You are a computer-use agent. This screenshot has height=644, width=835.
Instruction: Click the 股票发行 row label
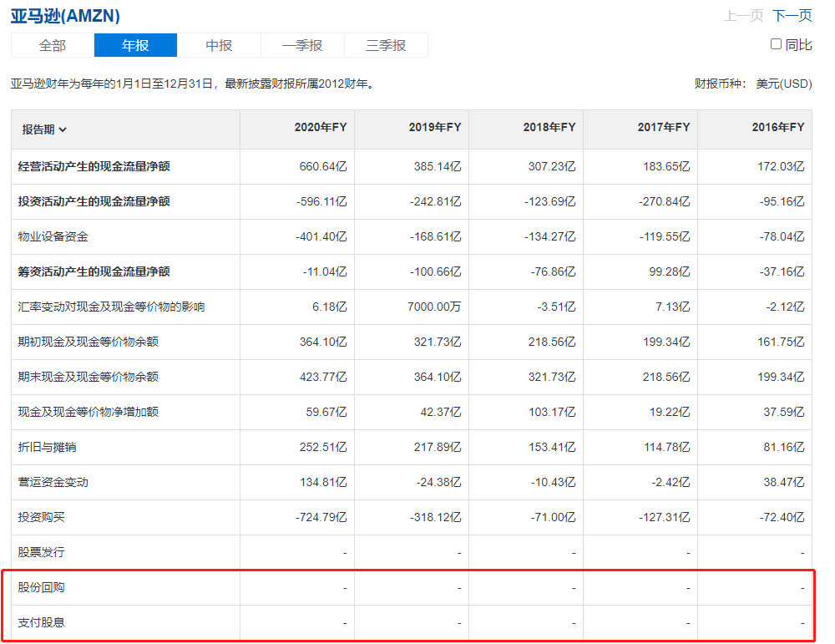[x=41, y=552]
